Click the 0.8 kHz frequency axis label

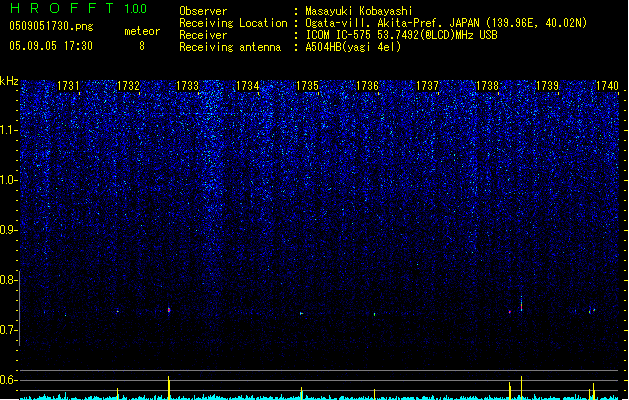pos(8,280)
